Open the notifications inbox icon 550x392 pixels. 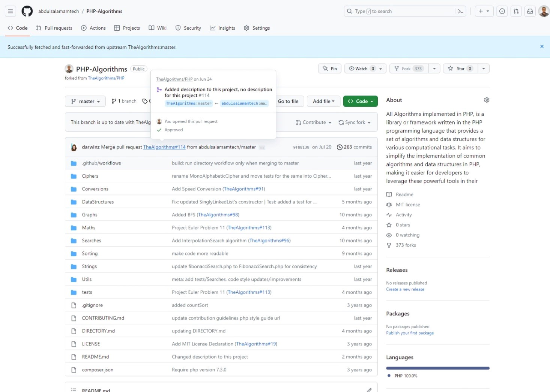pyautogui.click(x=530, y=11)
